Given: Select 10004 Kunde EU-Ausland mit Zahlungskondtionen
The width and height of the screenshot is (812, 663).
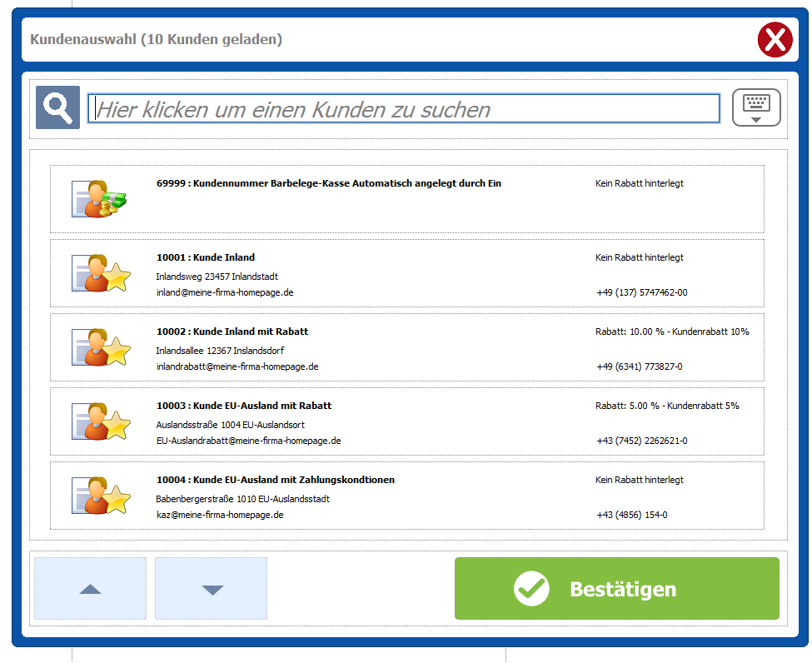Looking at the screenshot, I should click(275, 480).
